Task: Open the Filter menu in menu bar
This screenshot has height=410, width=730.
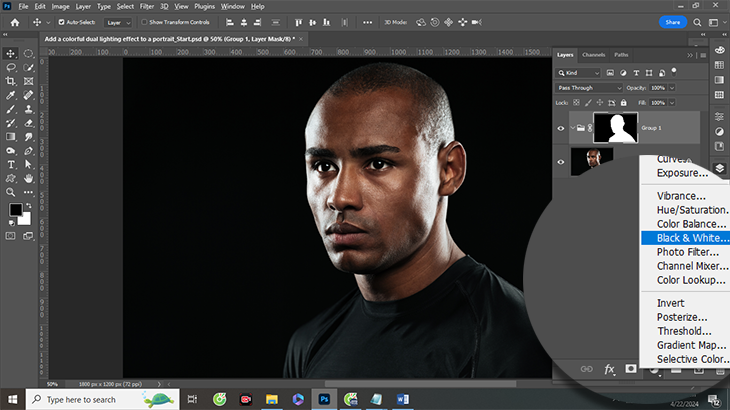Action: [147, 6]
